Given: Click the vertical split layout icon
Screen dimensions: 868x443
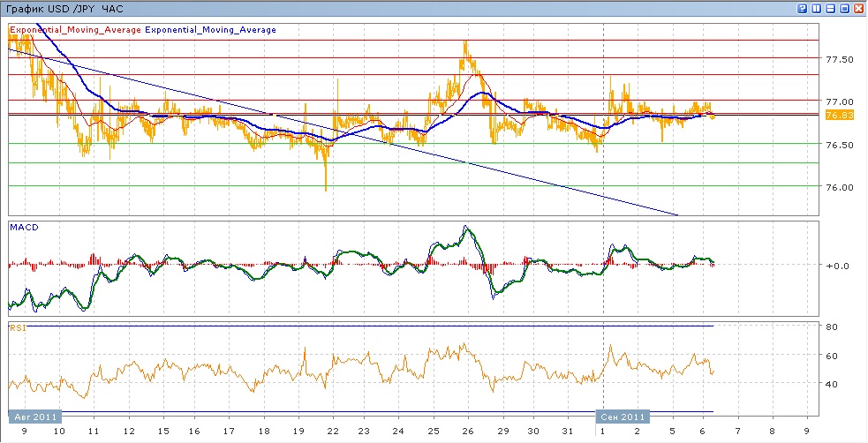Looking at the screenshot, I should (x=817, y=8).
